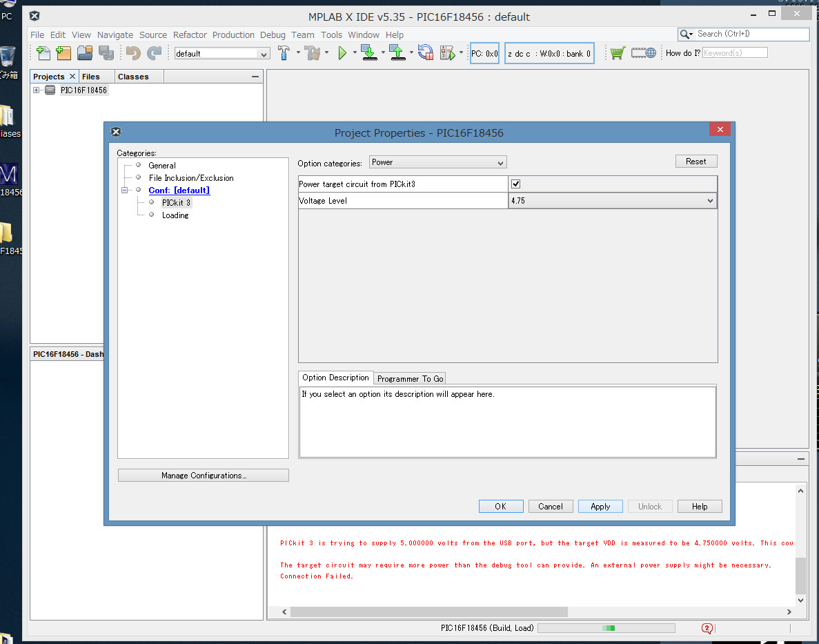Close the Projects tab with its X
This screenshot has height=644, width=819.
click(72, 77)
